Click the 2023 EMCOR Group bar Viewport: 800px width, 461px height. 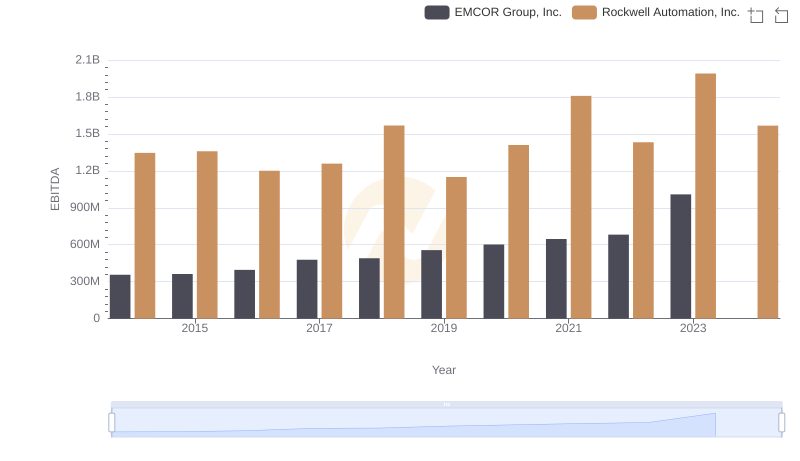pyautogui.click(x=681, y=256)
